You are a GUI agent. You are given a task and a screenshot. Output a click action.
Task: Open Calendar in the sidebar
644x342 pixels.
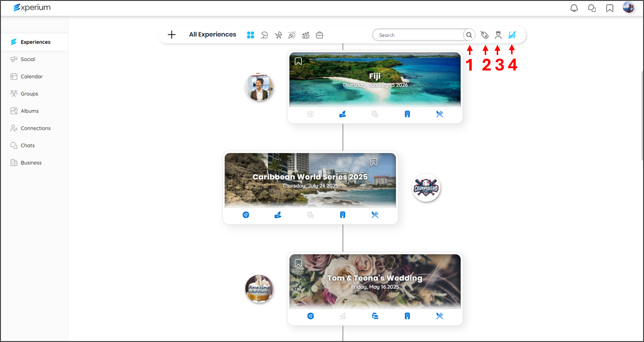32,76
